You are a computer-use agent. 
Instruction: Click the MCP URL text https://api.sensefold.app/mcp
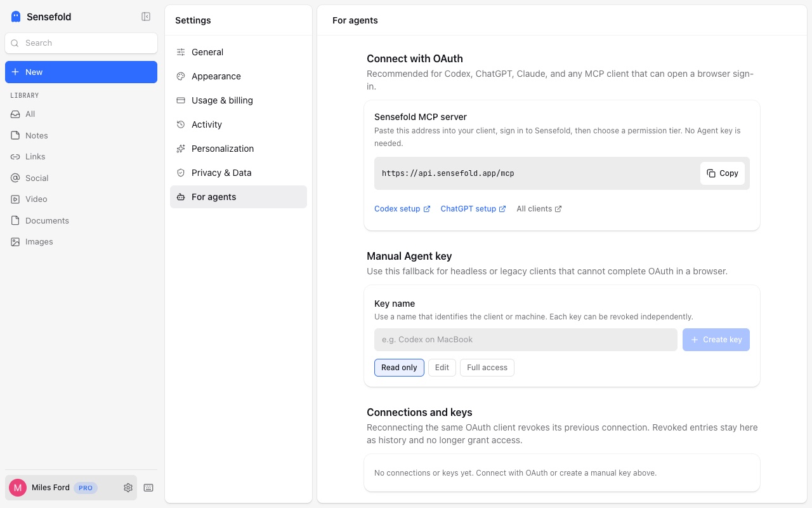point(448,173)
